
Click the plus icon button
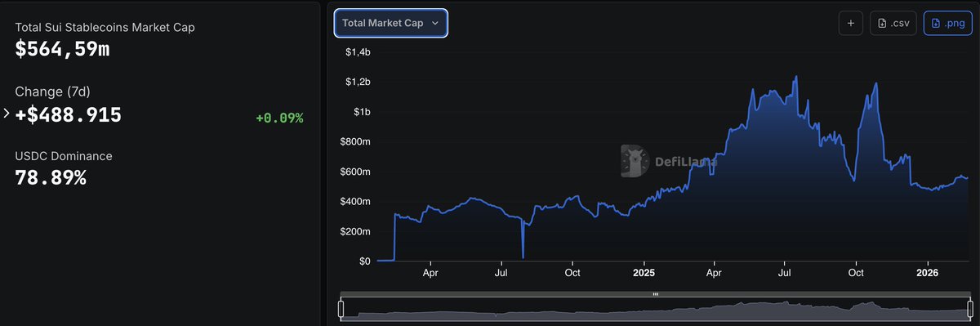point(850,23)
